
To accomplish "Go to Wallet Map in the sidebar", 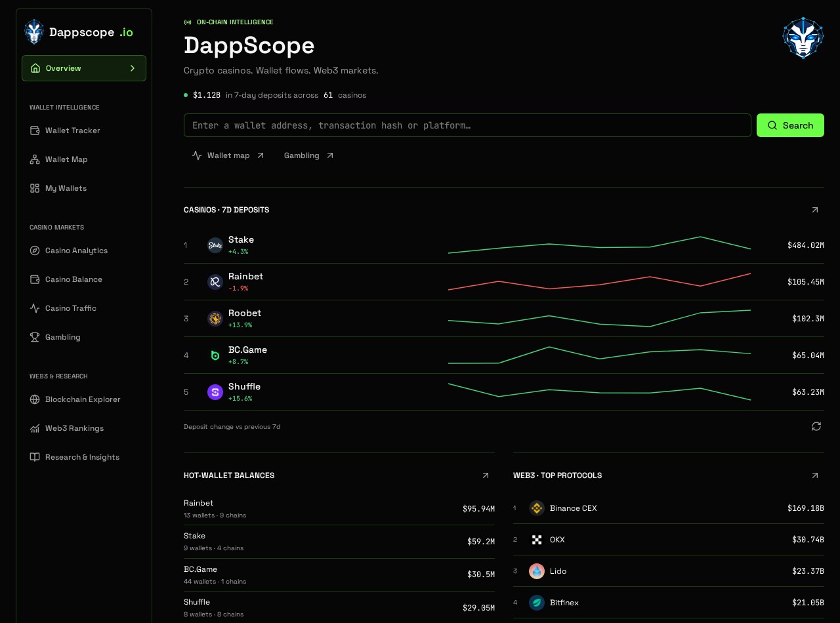I will point(84,159).
